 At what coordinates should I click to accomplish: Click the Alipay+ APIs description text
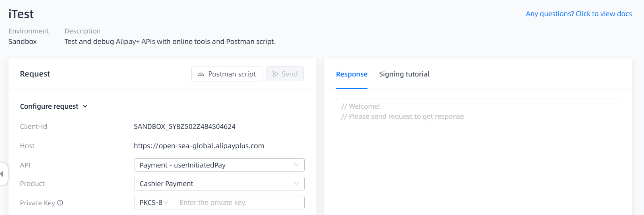click(x=170, y=41)
